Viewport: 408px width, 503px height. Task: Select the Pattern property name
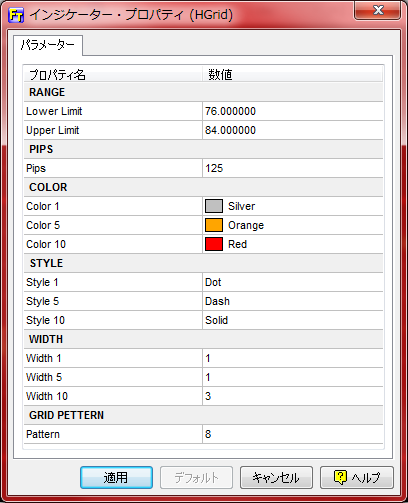click(x=43, y=434)
